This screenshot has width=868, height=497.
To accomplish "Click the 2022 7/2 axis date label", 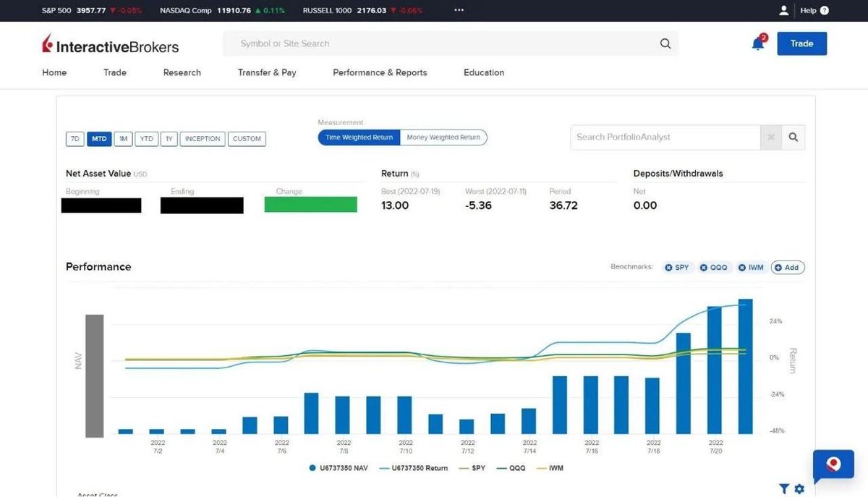I will [158, 446].
